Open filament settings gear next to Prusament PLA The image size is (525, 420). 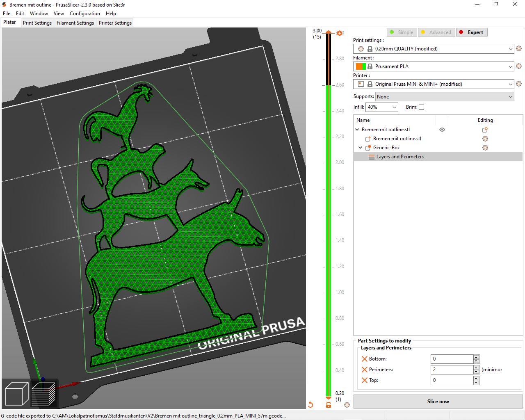[519, 66]
